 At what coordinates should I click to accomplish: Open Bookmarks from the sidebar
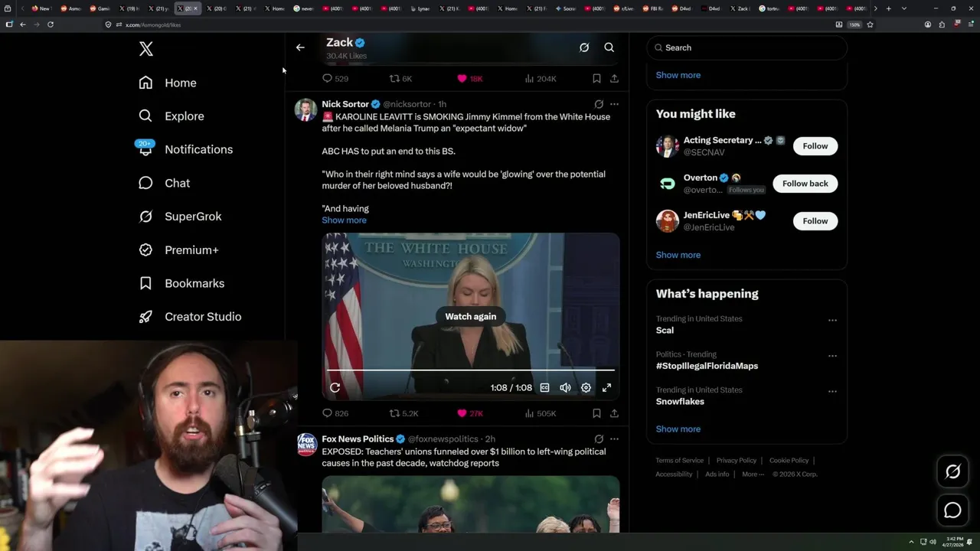coord(181,283)
